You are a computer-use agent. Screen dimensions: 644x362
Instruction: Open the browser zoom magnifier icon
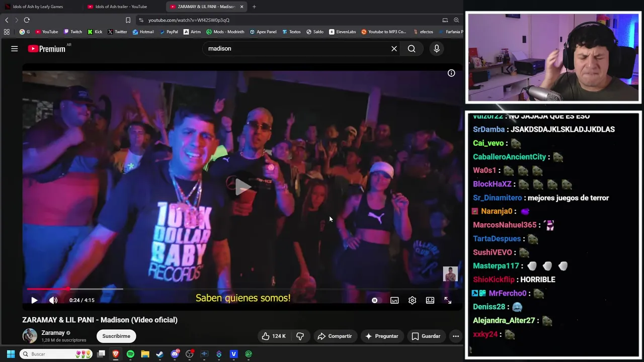click(x=456, y=20)
